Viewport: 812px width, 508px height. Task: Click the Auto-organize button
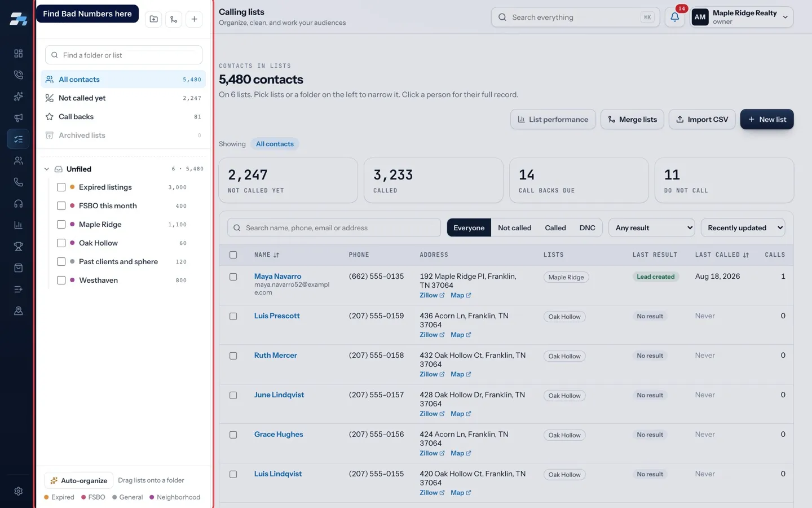[79, 480]
